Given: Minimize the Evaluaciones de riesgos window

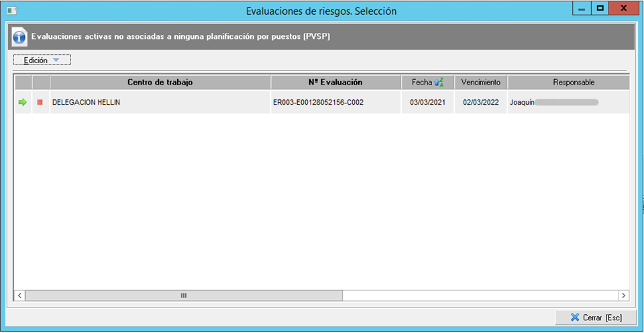Looking at the screenshot, I should (581, 9).
